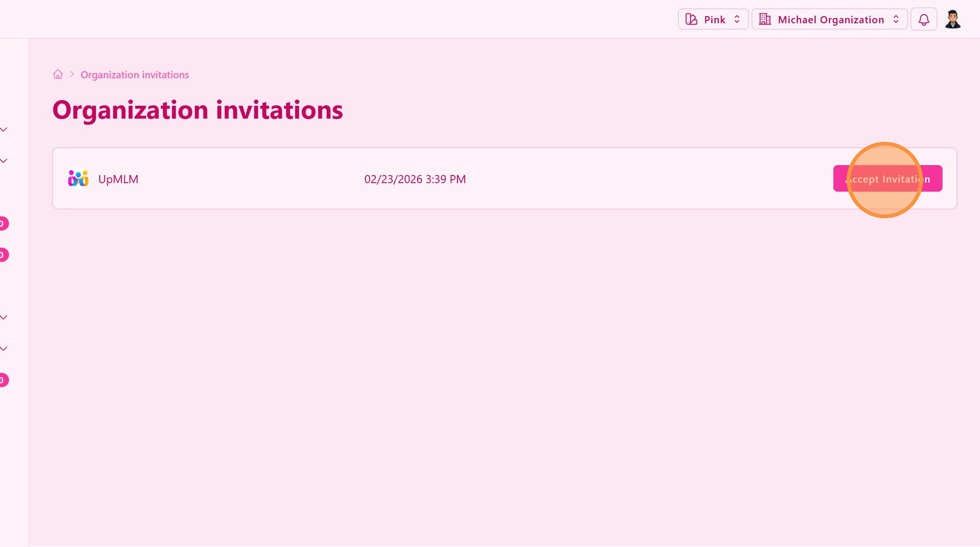Click the Pink theme swatch icon
Viewport: 980px width, 547px height.
tap(691, 19)
